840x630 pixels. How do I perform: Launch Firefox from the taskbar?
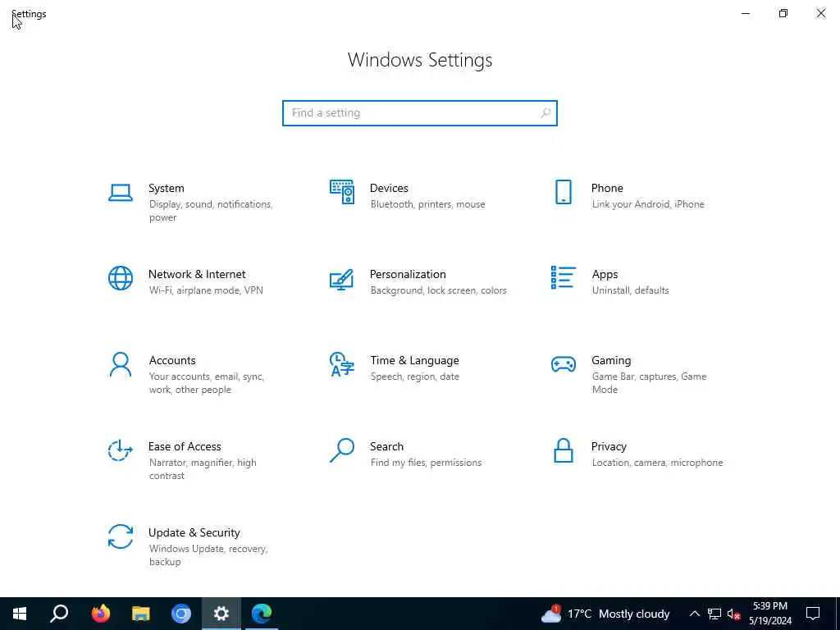[101, 614]
